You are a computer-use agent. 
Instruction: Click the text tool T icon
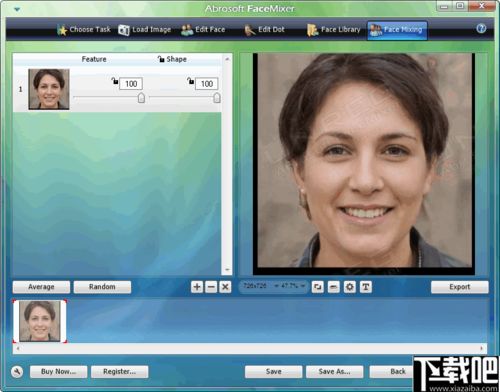(365, 287)
